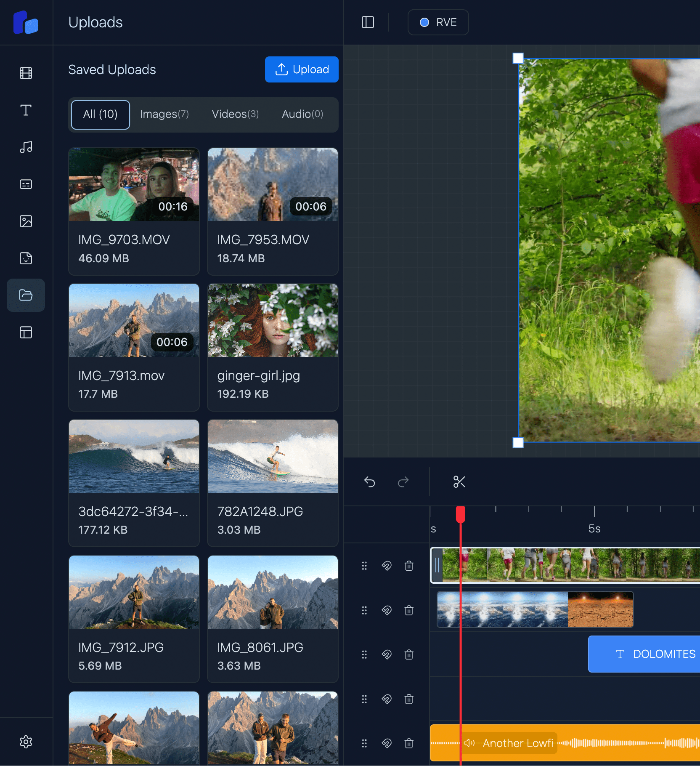
Task: Open the Music panel
Action: 26,147
